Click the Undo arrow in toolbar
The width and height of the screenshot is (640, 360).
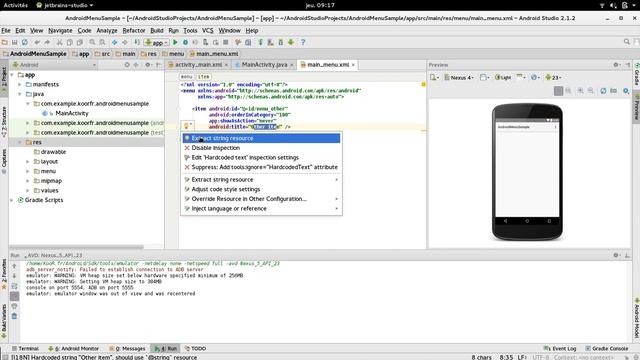37,42
